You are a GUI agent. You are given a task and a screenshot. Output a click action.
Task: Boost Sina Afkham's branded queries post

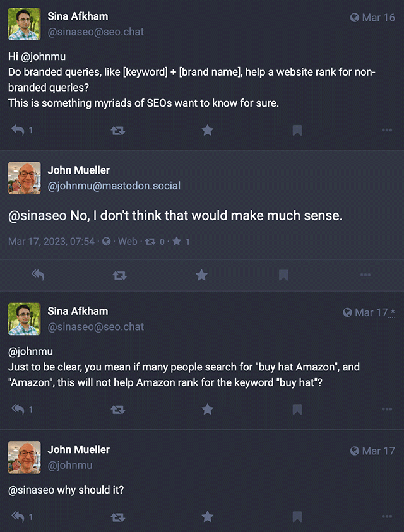117,131
